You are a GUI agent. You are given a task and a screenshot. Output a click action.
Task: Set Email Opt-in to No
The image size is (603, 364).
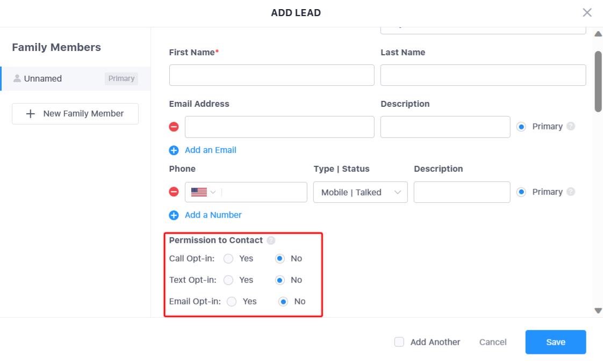[x=283, y=302]
